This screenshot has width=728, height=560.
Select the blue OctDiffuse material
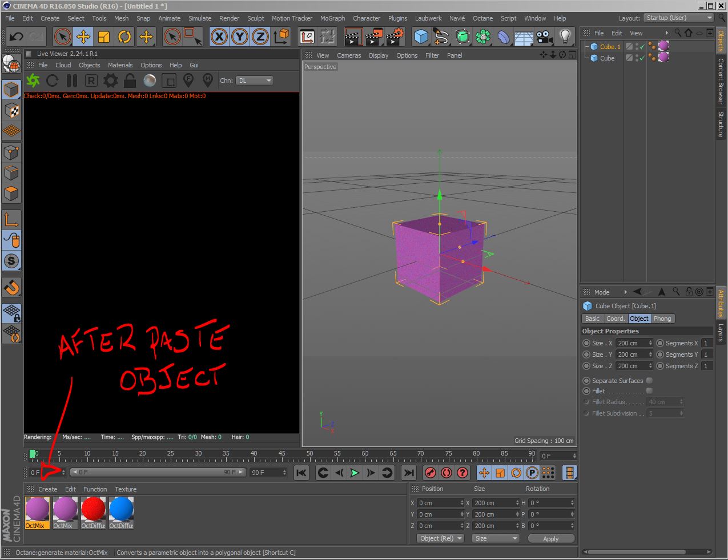[x=121, y=513]
